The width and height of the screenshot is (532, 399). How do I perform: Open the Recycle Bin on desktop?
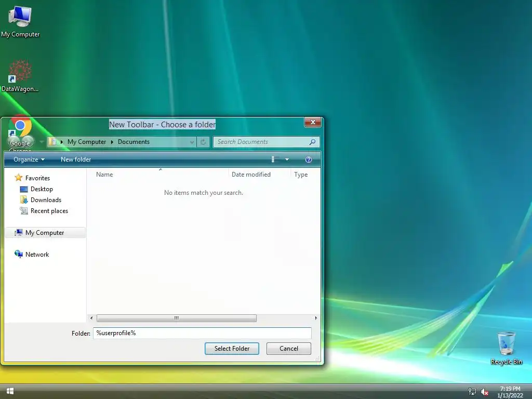(506, 348)
